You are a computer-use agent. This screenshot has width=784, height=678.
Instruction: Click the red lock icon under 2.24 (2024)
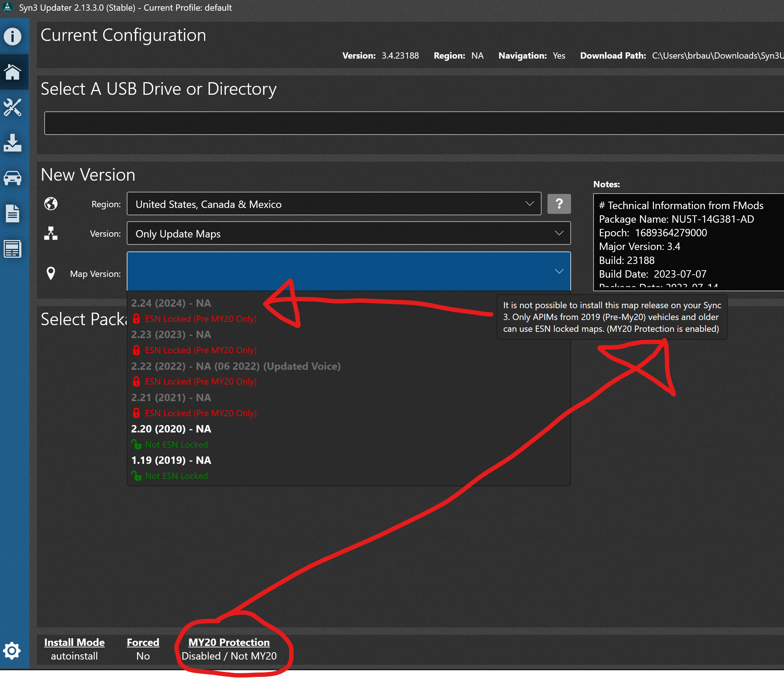pos(137,319)
